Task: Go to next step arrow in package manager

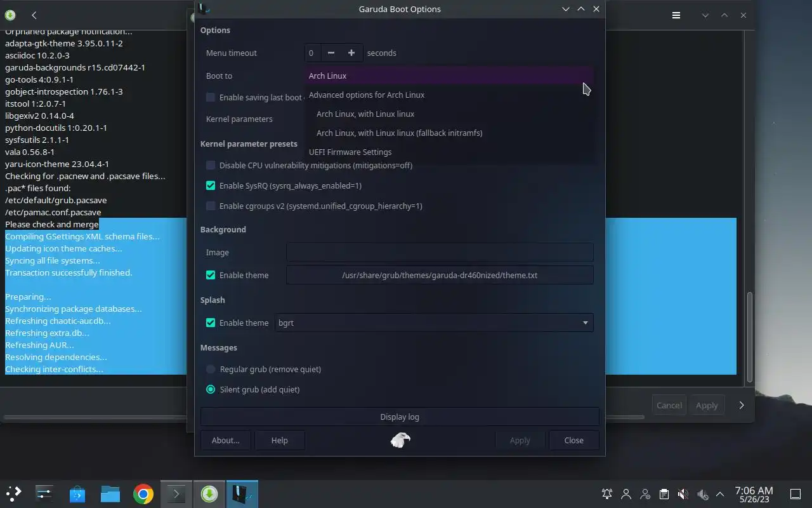Action: (x=741, y=405)
